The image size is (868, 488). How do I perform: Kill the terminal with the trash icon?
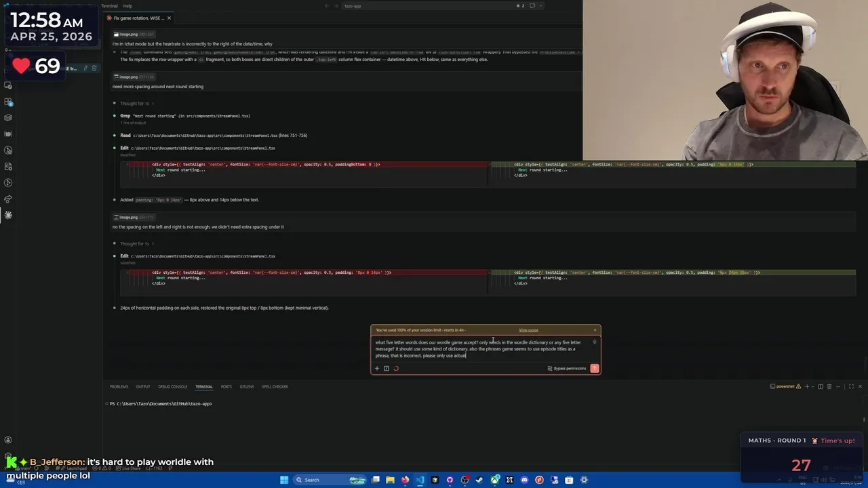point(829,387)
